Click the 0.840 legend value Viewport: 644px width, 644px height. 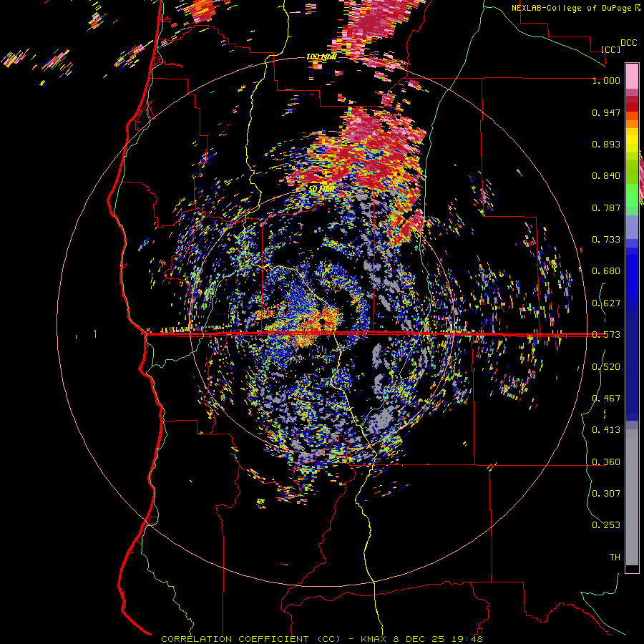point(606,176)
